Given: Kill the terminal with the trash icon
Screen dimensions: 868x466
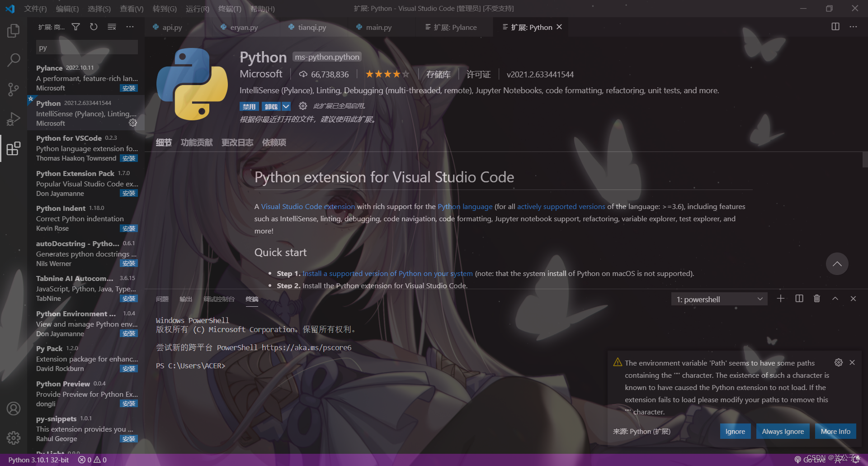Looking at the screenshot, I should click(x=817, y=299).
